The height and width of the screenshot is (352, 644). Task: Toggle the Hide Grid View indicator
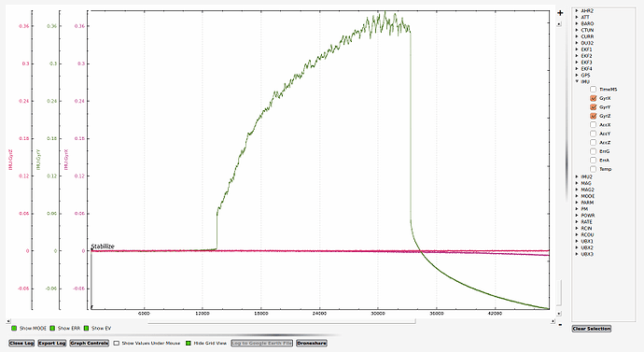coord(189,343)
